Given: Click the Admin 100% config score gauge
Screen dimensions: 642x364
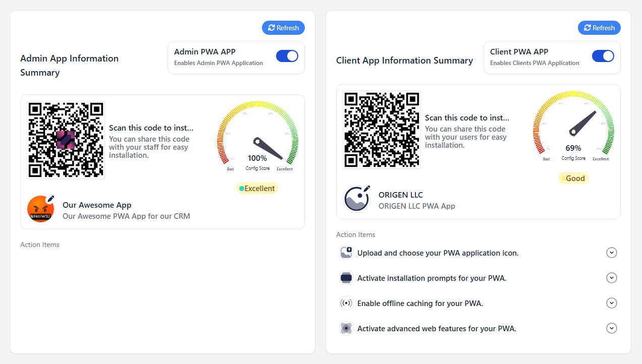Looking at the screenshot, I should 257,136.
